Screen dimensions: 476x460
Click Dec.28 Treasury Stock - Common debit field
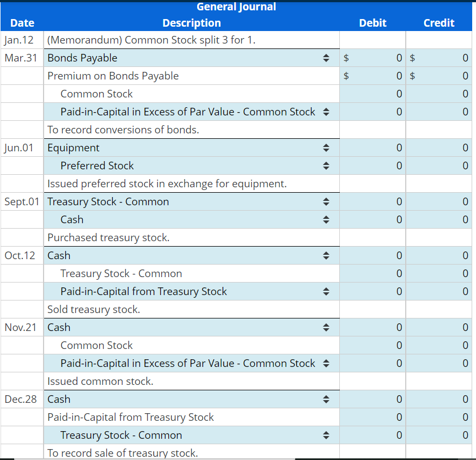pyautogui.click(x=373, y=435)
